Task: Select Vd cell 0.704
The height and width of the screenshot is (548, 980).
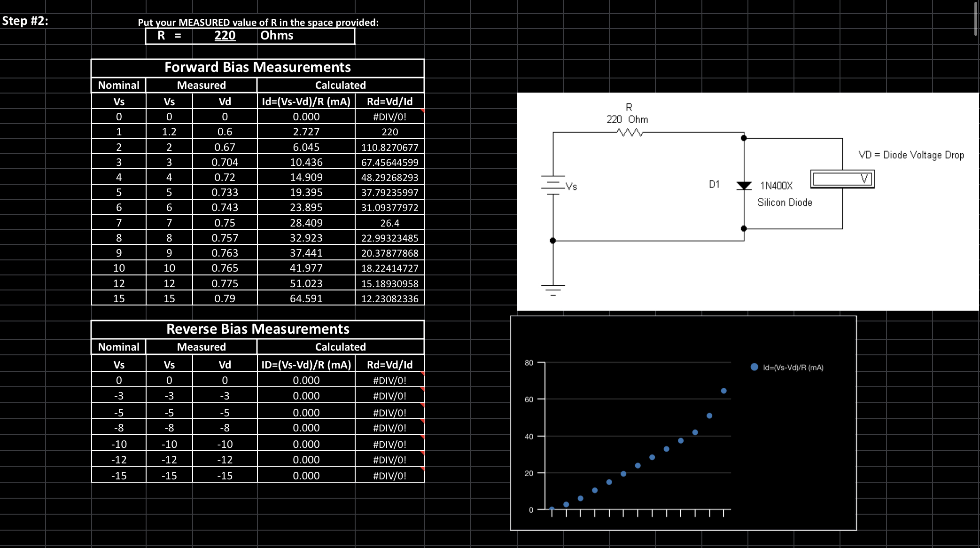Action: coord(225,162)
